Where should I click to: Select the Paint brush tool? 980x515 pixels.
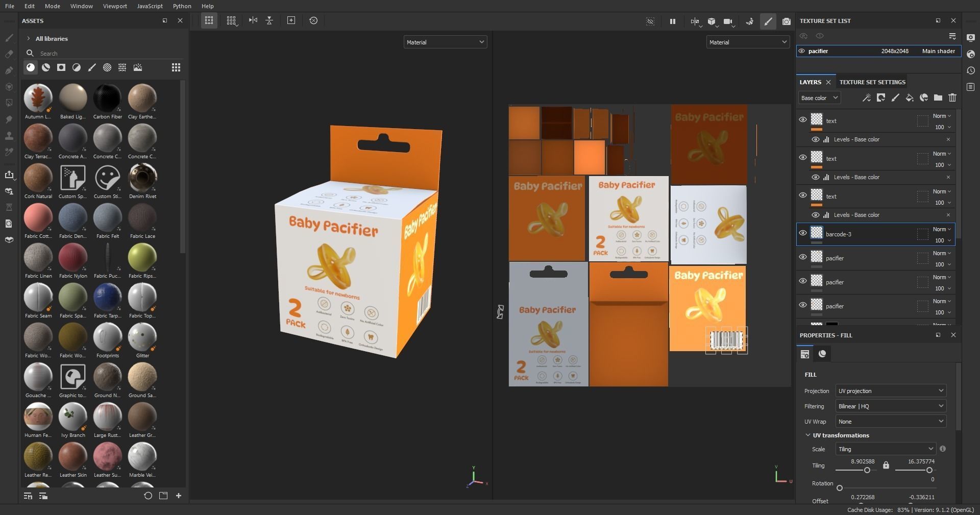9,38
